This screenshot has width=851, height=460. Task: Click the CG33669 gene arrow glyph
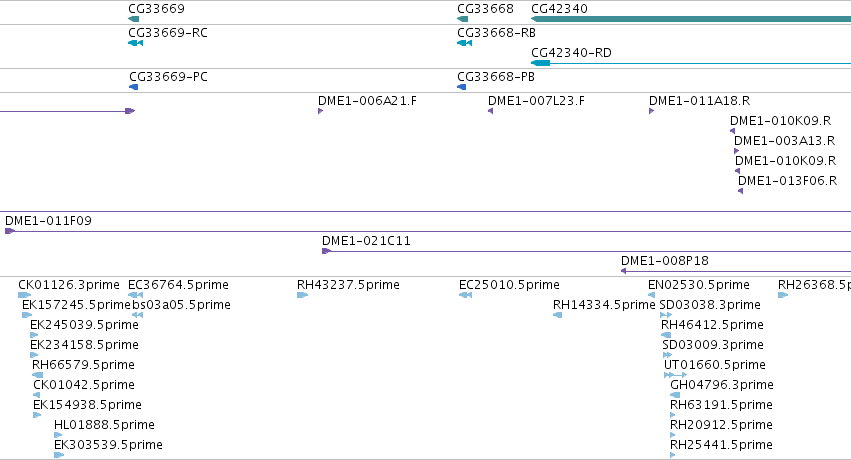click(134, 19)
